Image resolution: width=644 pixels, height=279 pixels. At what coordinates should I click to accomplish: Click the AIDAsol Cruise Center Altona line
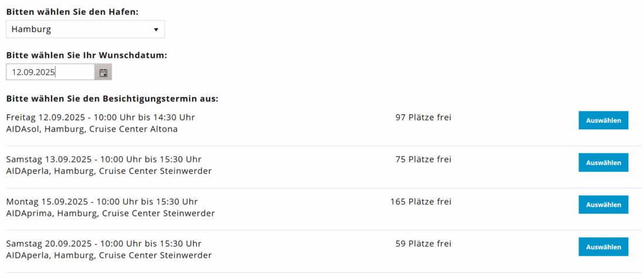[x=92, y=129]
